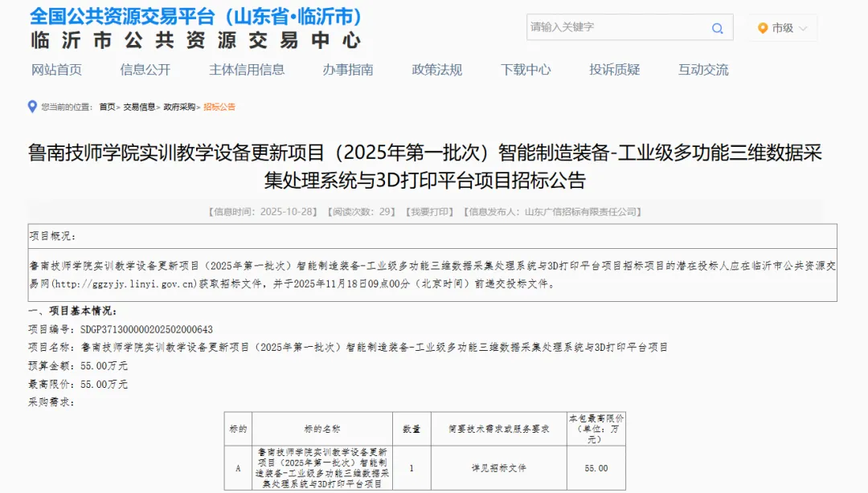
Task: Open the 主体信用信息 menu item
Action: point(247,70)
